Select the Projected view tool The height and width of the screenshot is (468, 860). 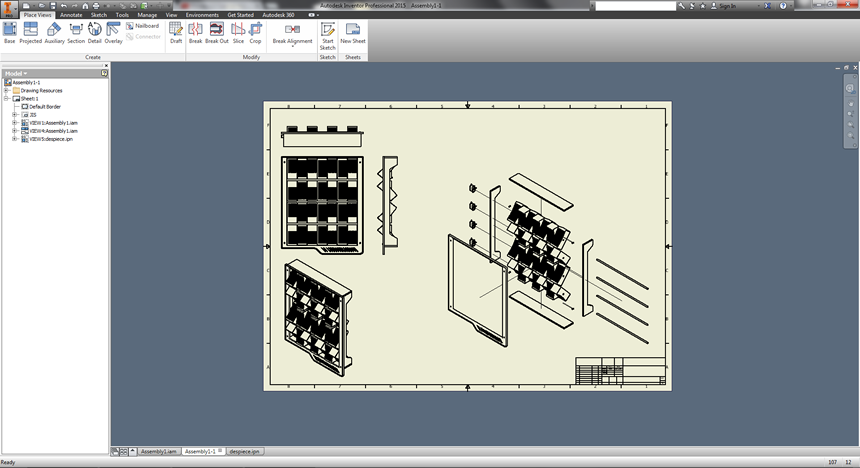[x=30, y=33]
